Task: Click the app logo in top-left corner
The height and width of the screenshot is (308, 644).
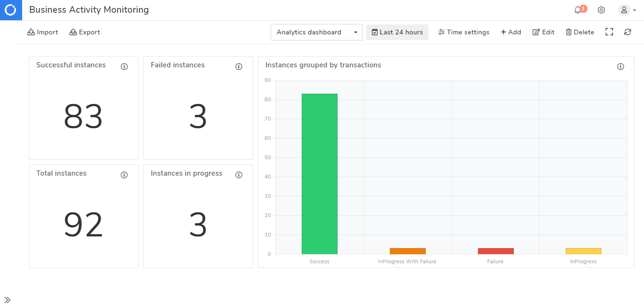Action: click(11, 10)
